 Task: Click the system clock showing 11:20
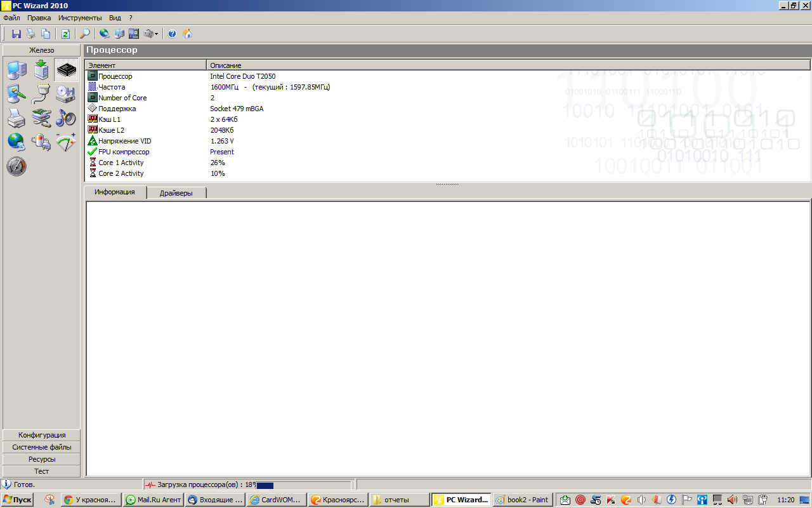(786, 500)
